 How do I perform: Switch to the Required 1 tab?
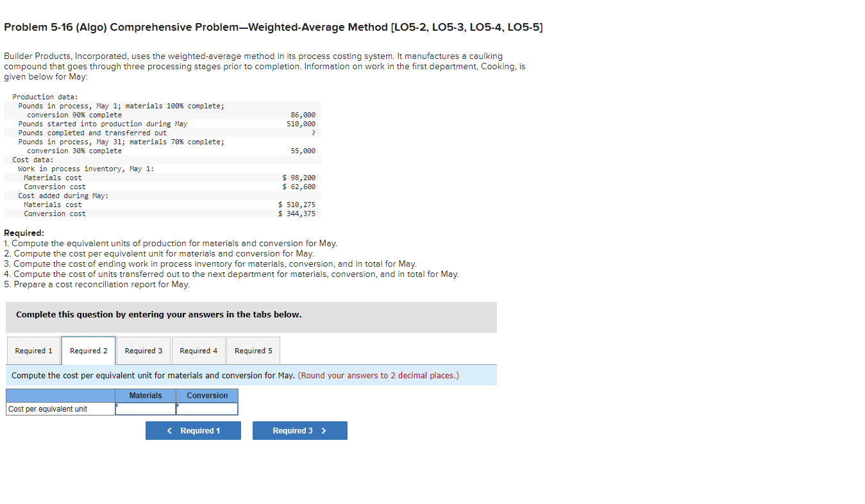coord(33,350)
